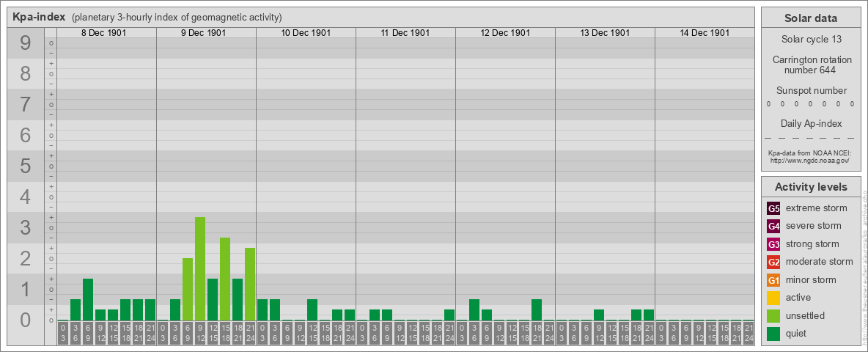This screenshot has width=868, height=352.
Task: Click the Daily Ap-index label
Action: [x=811, y=123]
